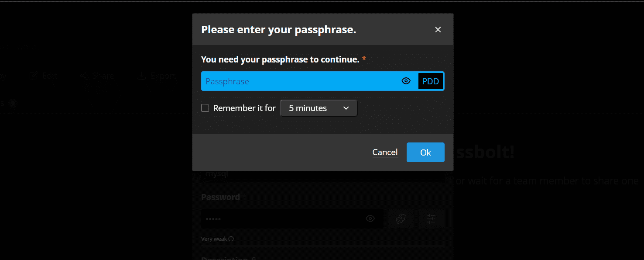
Task: Confirm the passphrase with the Ok button
Action: tap(425, 152)
